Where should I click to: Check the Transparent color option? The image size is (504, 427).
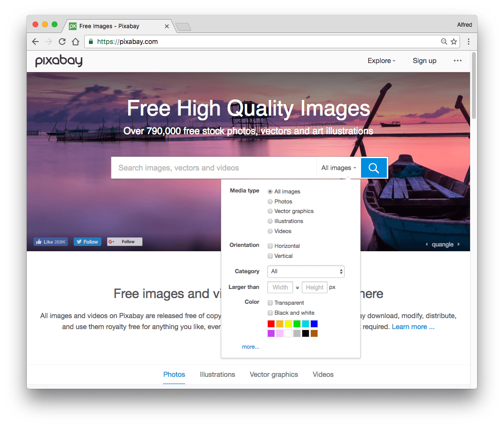[270, 302]
